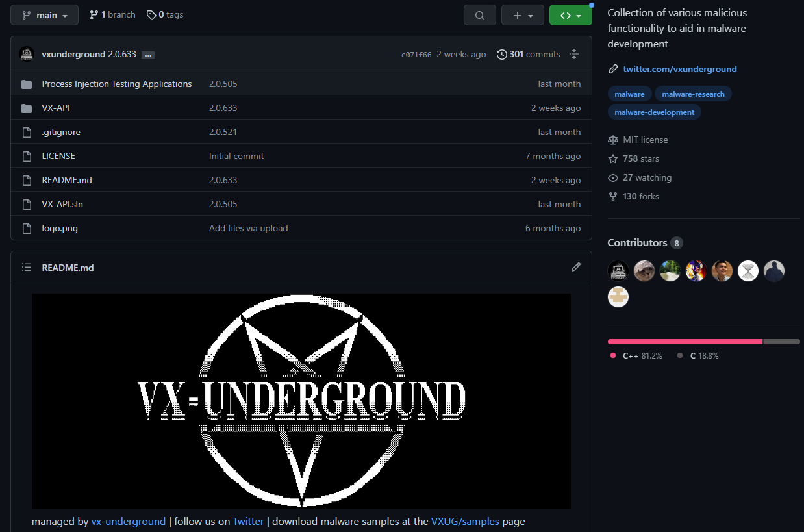Click first contributor avatar with skull logo

618,271
